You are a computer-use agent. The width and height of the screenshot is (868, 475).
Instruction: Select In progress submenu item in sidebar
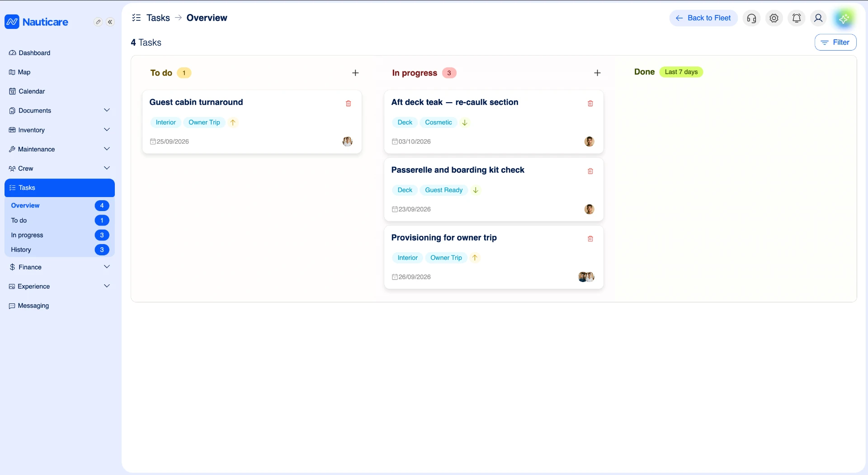pos(59,235)
